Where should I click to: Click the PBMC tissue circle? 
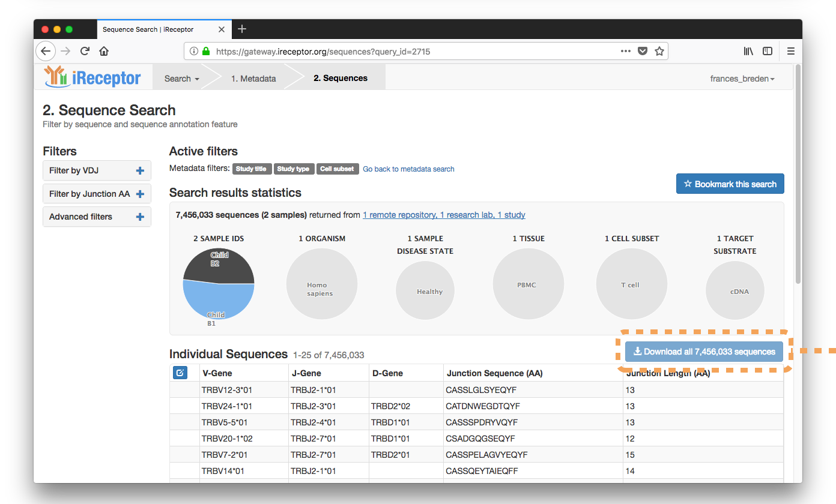(x=529, y=284)
